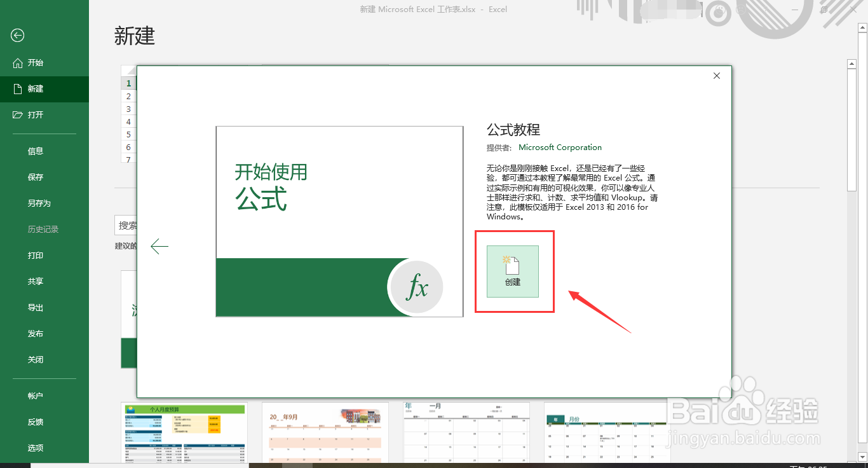This screenshot has width=868, height=468.
Task: Click the 创建 button to create template
Action: (513, 272)
